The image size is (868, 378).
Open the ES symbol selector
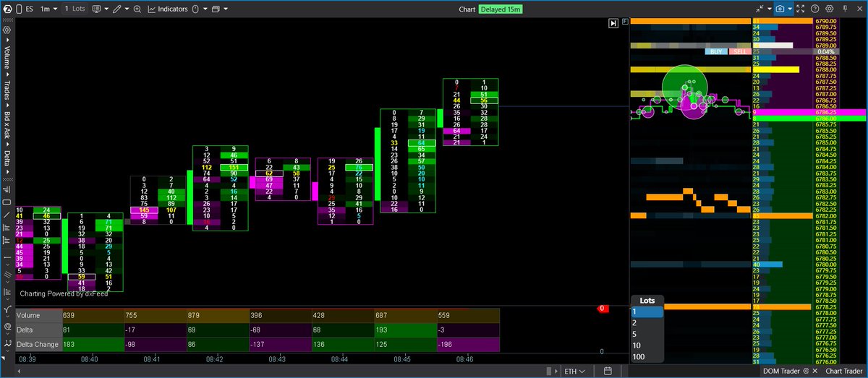tap(28, 9)
